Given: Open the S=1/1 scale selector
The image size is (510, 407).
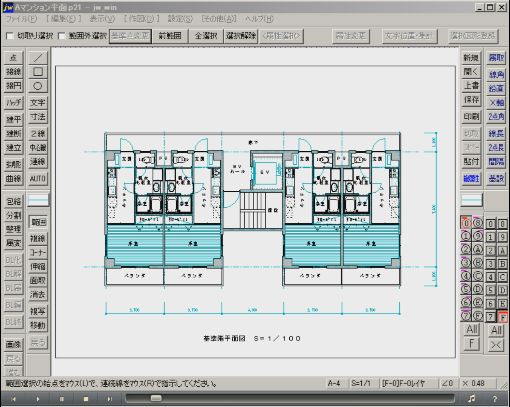Looking at the screenshot, I should (x=361, y=383).
